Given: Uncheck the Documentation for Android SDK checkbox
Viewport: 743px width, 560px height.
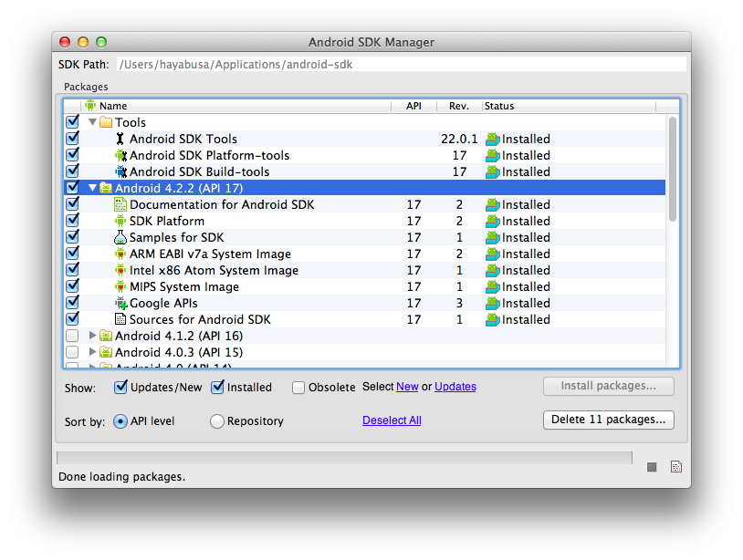Looking at the screenshot, I should 72,204.
